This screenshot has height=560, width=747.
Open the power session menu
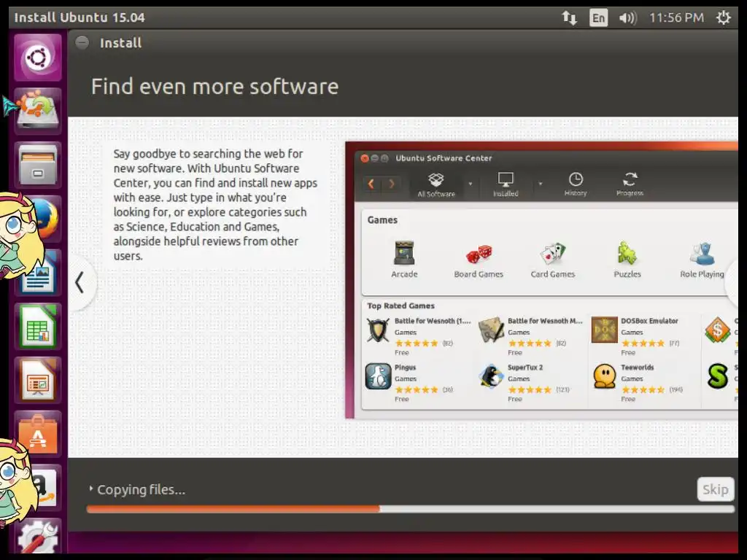coord(724,17)
